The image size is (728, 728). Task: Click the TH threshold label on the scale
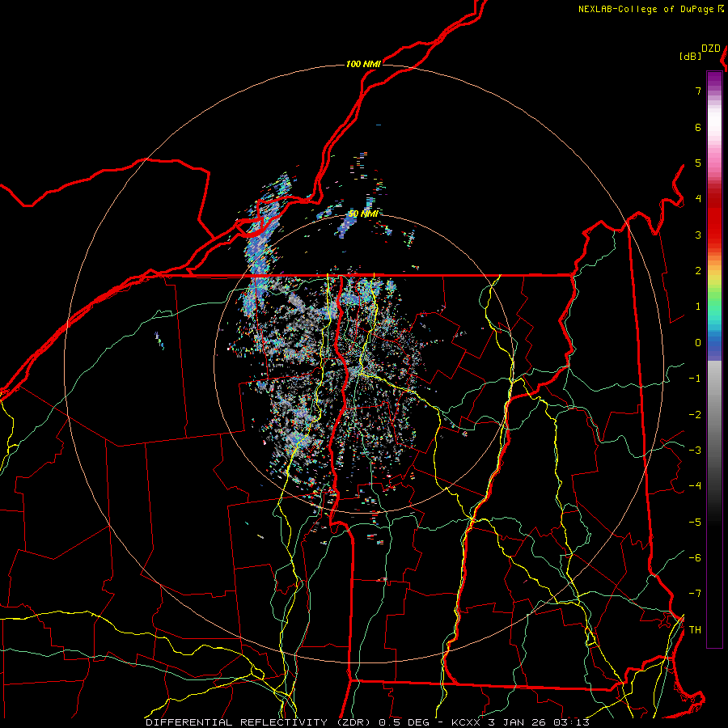[x=695, y=629]
